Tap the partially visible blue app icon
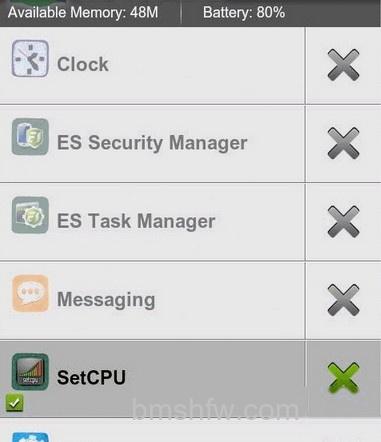The image size is (381, 442). click(x=30, y=437)
